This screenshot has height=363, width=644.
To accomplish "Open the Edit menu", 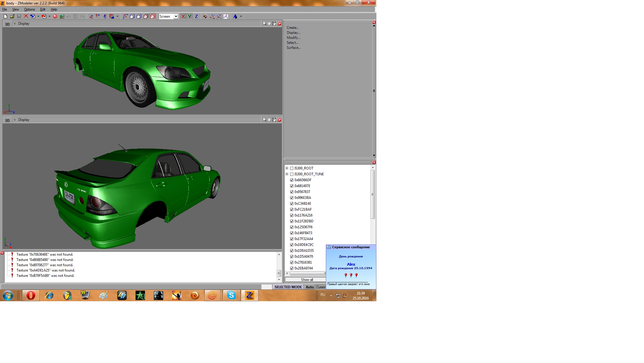I will (43, 9).
